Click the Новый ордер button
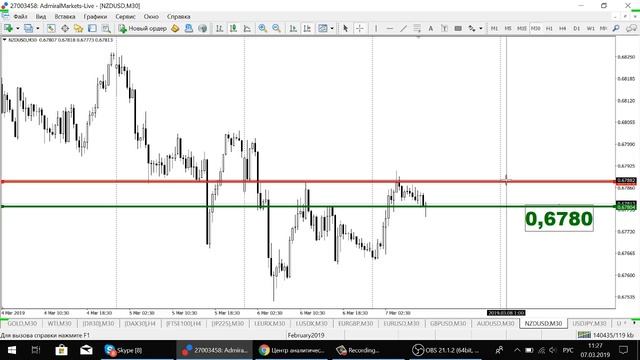 [142, 28]
